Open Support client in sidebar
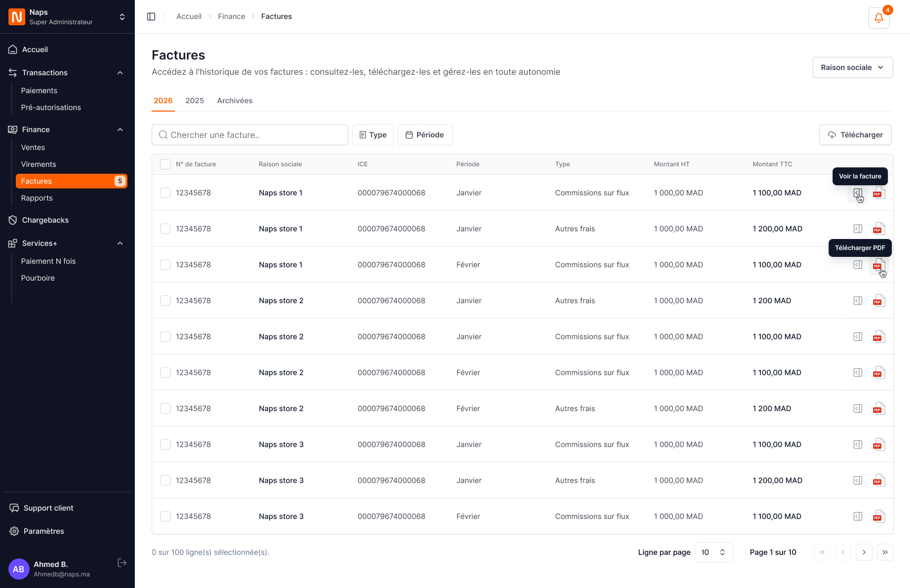910x588 pixels. coord(41,508)
